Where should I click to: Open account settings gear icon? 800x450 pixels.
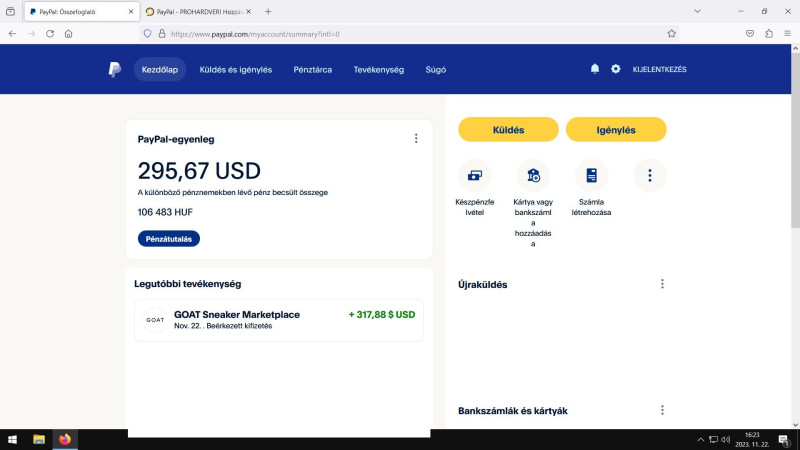click(616, 69)
